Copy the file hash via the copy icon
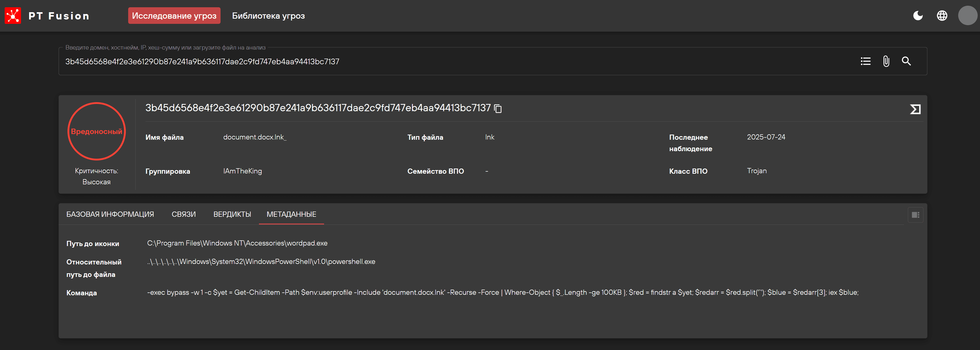 click(x=498, y=109)
